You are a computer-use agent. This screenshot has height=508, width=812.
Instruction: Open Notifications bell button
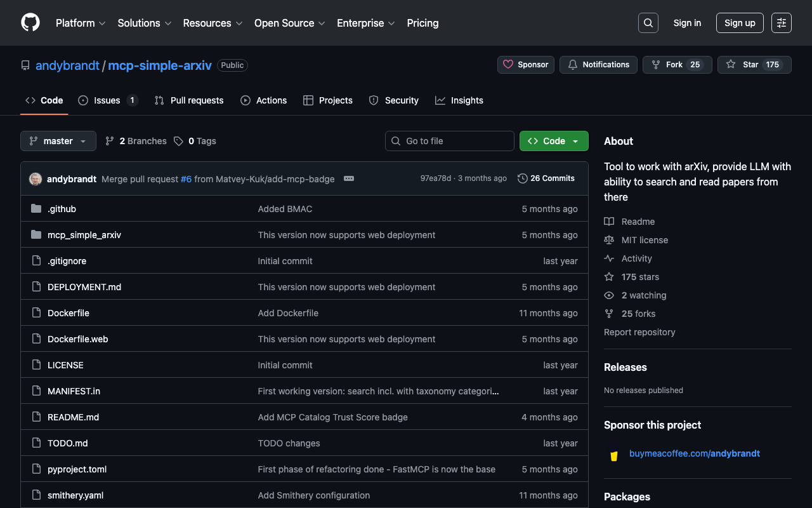click(x=598, y=65)
